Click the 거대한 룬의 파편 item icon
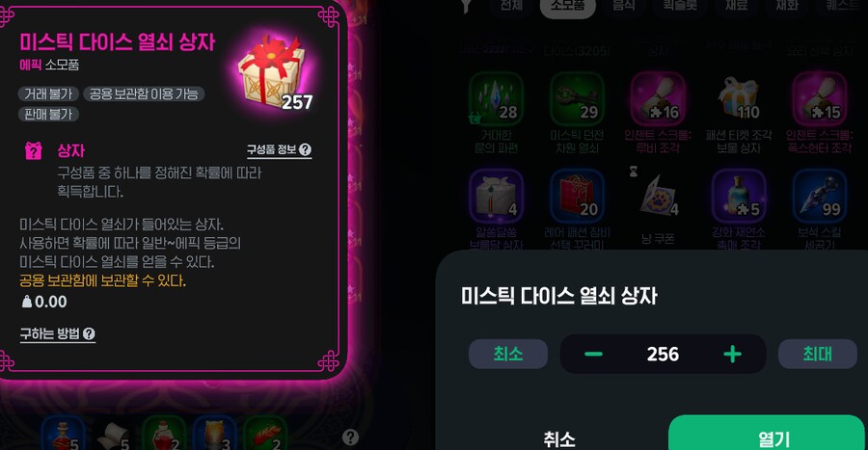 [x=496, y=100]
